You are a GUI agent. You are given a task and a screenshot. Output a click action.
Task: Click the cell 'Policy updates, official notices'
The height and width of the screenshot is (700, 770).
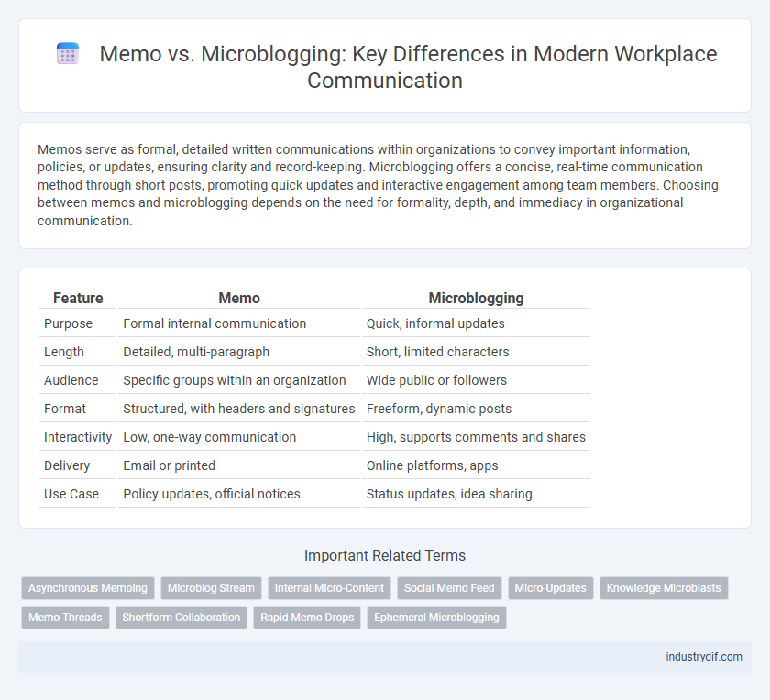tap(239, 495)
